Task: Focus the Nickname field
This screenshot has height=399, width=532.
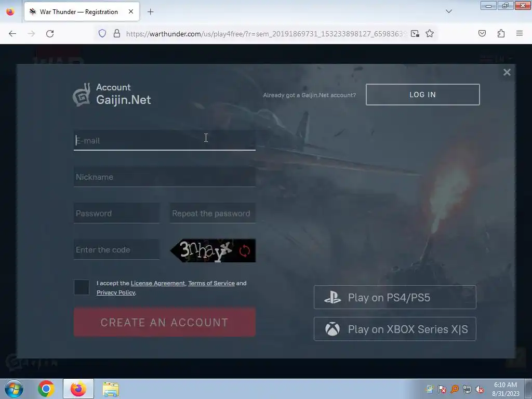Action: [165, 177]
